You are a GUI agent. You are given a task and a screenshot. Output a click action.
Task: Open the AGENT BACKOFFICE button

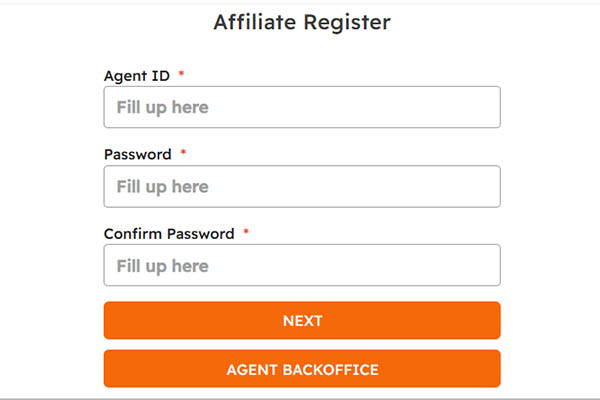[301, 369]
